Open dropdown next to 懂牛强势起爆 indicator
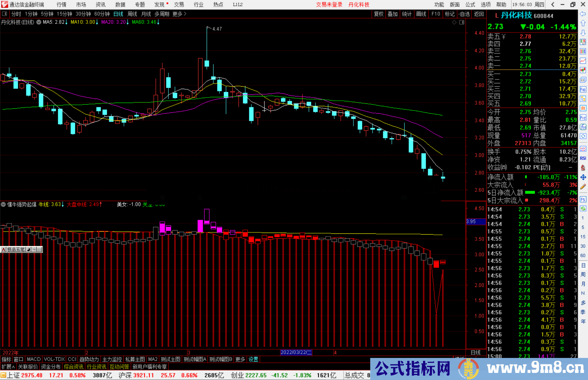 pos(3,204)
